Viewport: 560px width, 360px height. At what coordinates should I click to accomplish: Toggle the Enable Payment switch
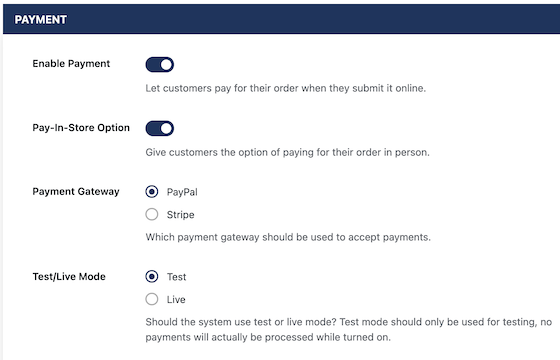160,65
